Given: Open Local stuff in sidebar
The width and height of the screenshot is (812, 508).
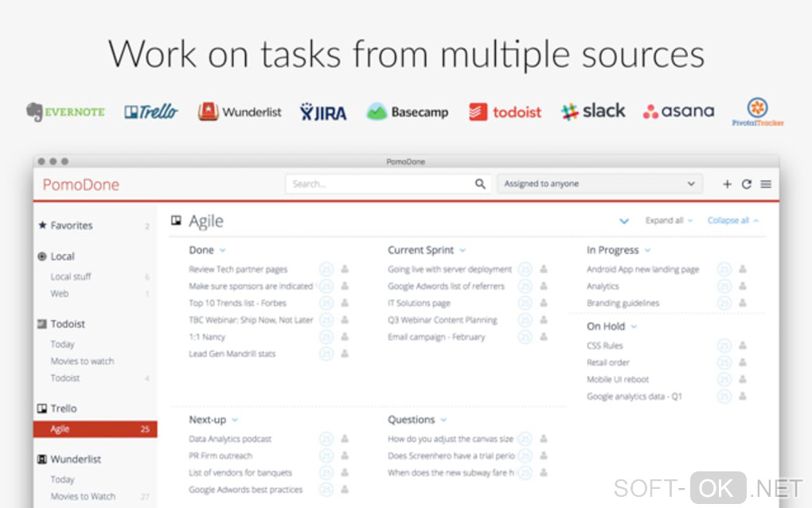Looking at the screenshot, I should (70, 276).
